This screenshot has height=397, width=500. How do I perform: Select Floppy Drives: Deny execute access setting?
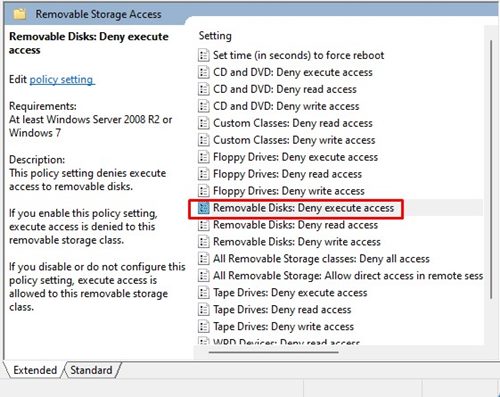[x=295, y=157]
